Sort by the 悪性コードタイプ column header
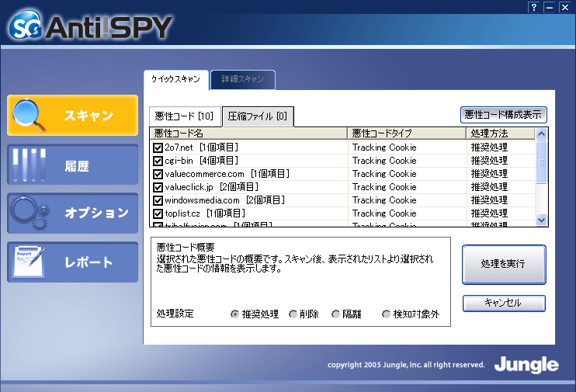The image size is (576, 392). pos(407,134)
